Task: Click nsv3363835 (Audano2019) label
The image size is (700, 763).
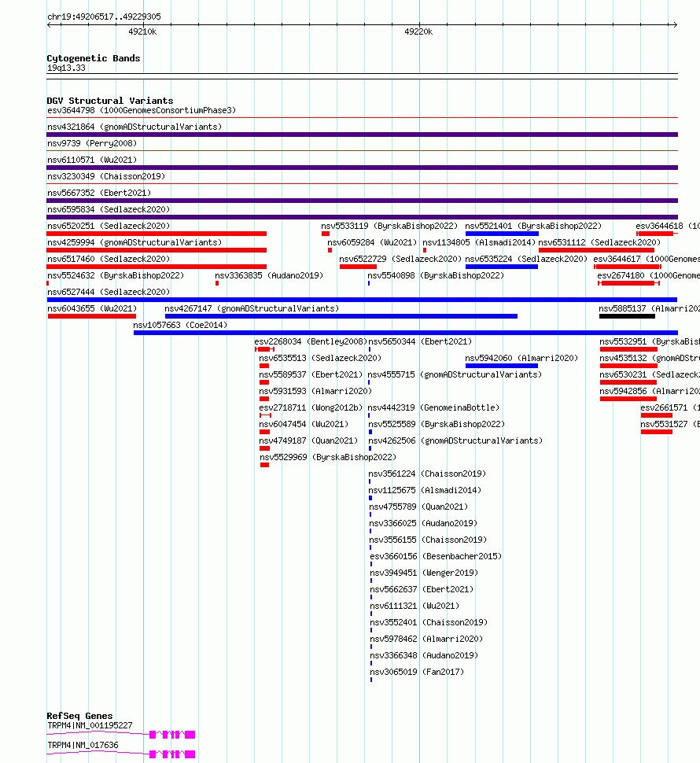Action: (x=269, y=276)
